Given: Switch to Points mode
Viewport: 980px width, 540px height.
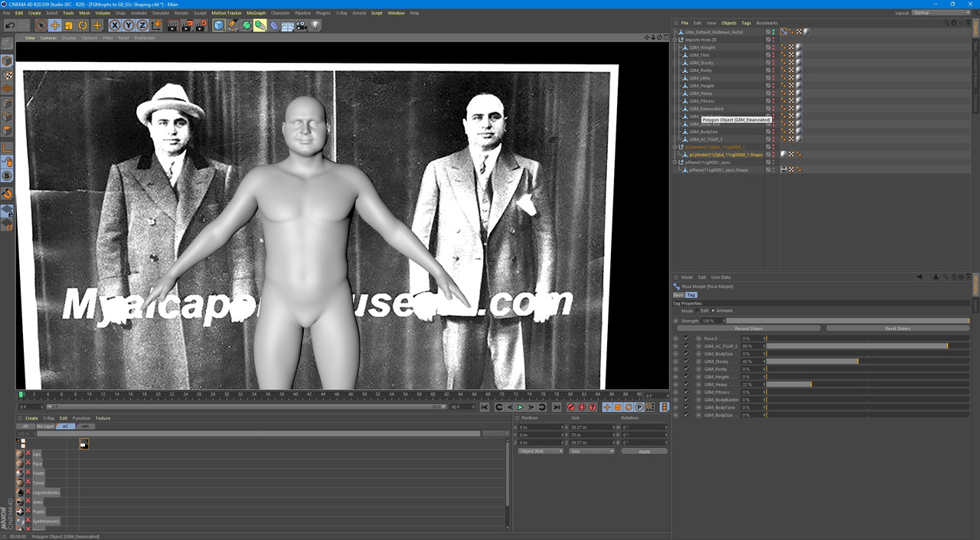Looking at the screenshot, I should coord(7,103).
